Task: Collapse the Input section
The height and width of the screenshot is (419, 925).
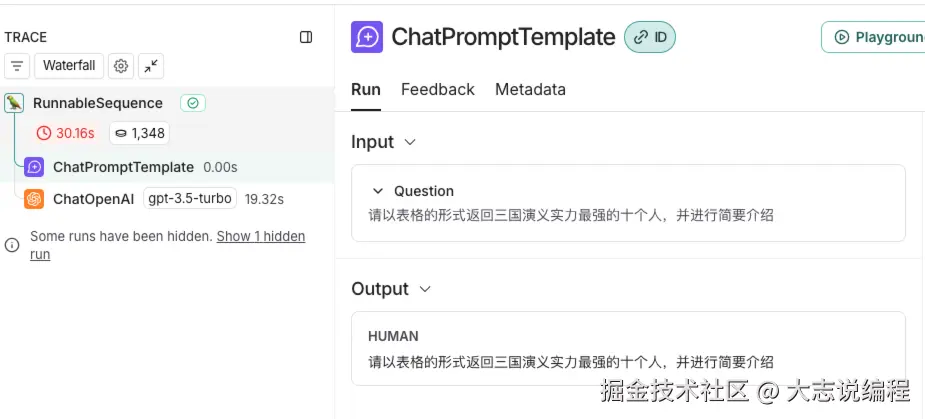Action: coord(410,142)
